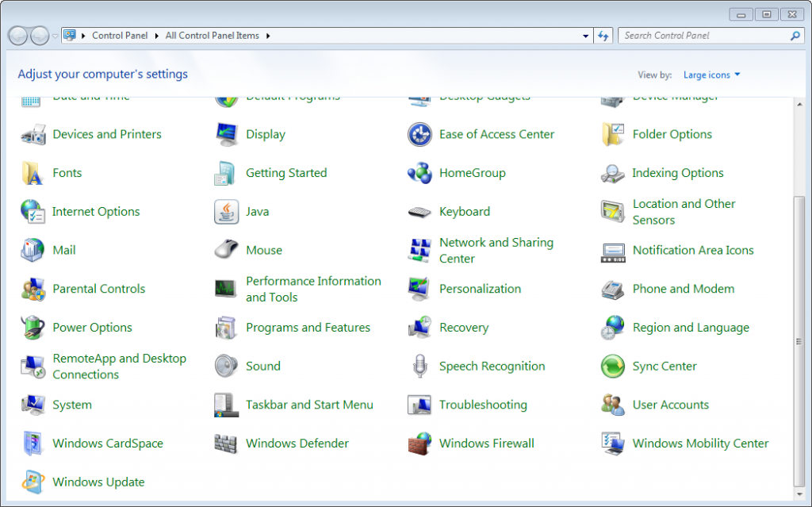Viewport: 812px width, 507px height.
Task: Click the Power Options battery icon
Action: click(33, 328)
